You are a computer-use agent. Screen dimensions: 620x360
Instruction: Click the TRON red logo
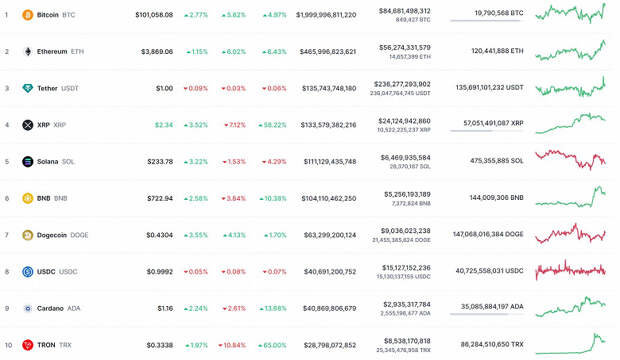coord(28,345)
